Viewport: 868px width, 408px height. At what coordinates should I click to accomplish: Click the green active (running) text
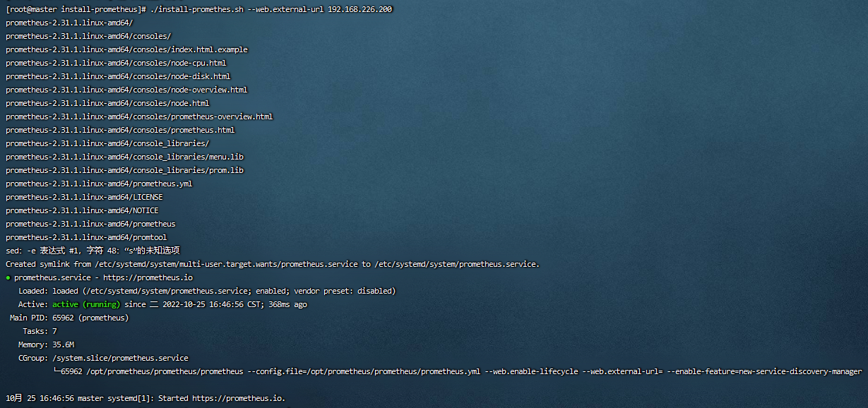pos(86,304)
